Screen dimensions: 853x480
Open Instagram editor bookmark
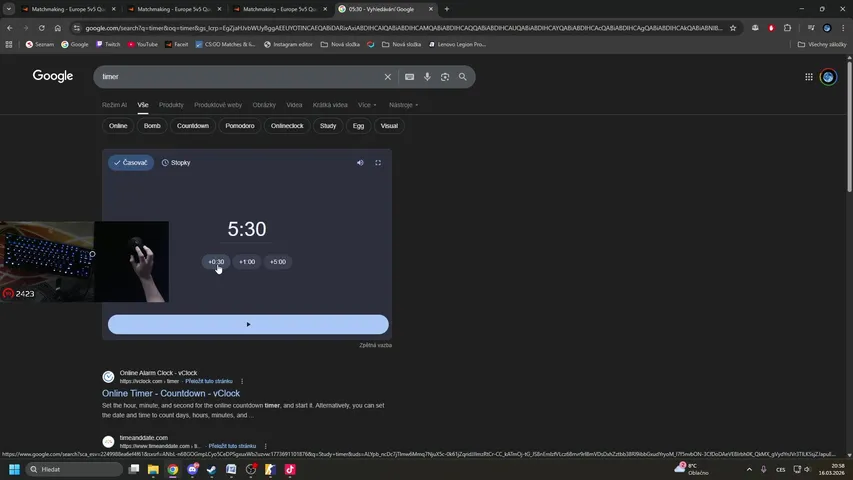click(x=288, y=45)
